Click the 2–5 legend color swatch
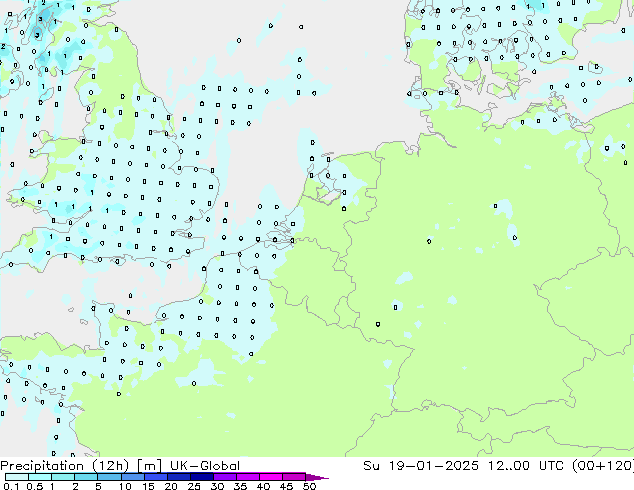The width and height of the screenshot is (634, 490). point(86,477)
